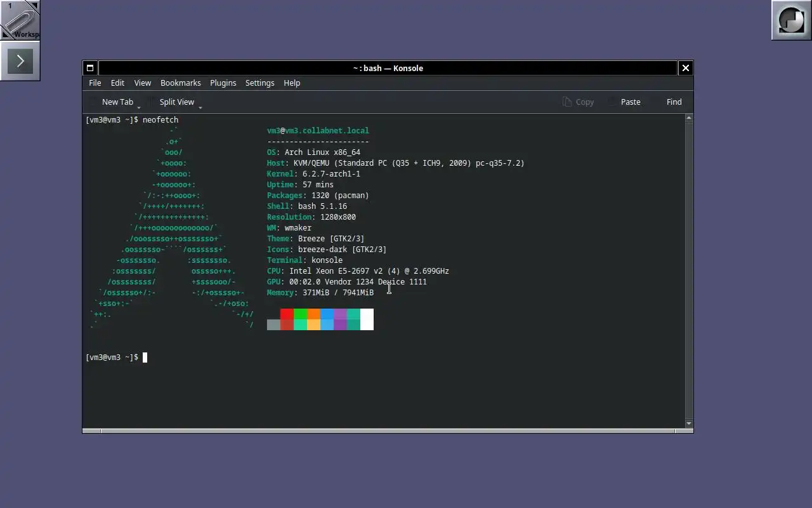The width and height of the screenshot is (812, 508).
Task: Click the Konsole title bar text
Action: 388,68
